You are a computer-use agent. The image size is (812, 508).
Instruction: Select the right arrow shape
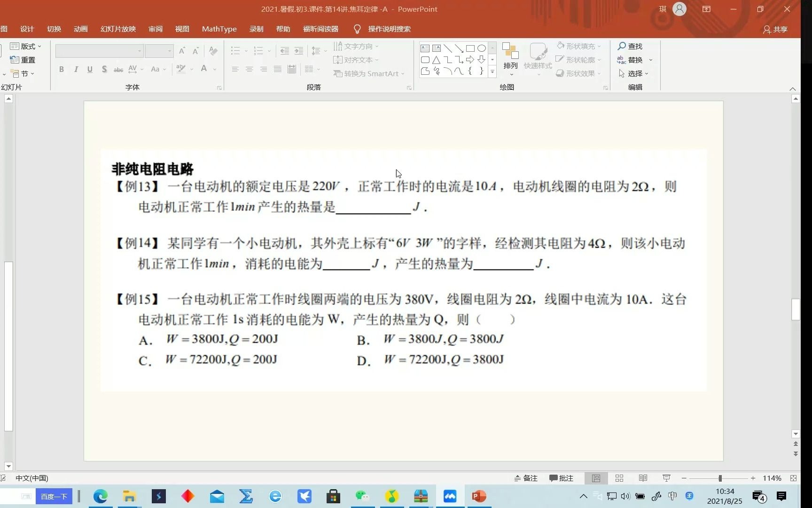pos(470,60)
